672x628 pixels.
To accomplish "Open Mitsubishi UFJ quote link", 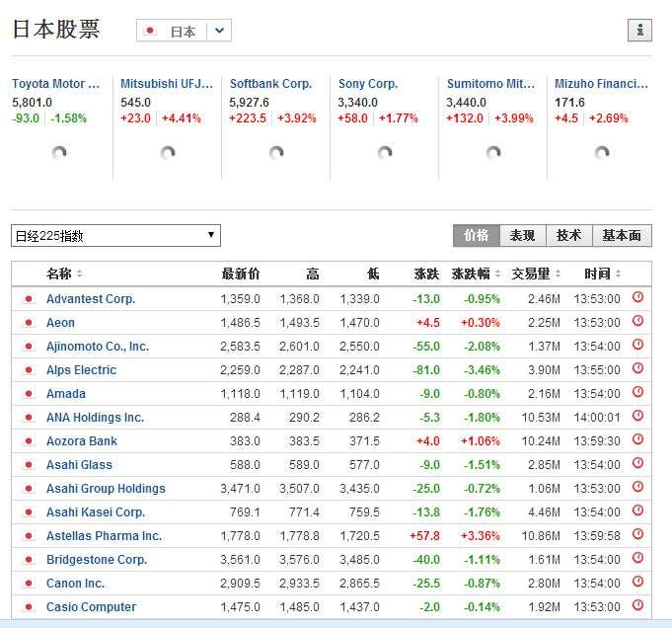I will (x=167, y=84).
